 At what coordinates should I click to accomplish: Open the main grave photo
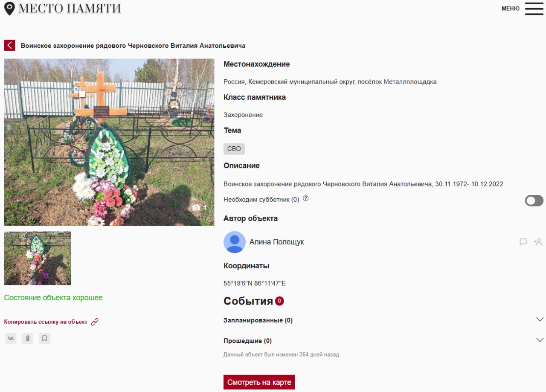pyautogui.click(x=109, y=142)
